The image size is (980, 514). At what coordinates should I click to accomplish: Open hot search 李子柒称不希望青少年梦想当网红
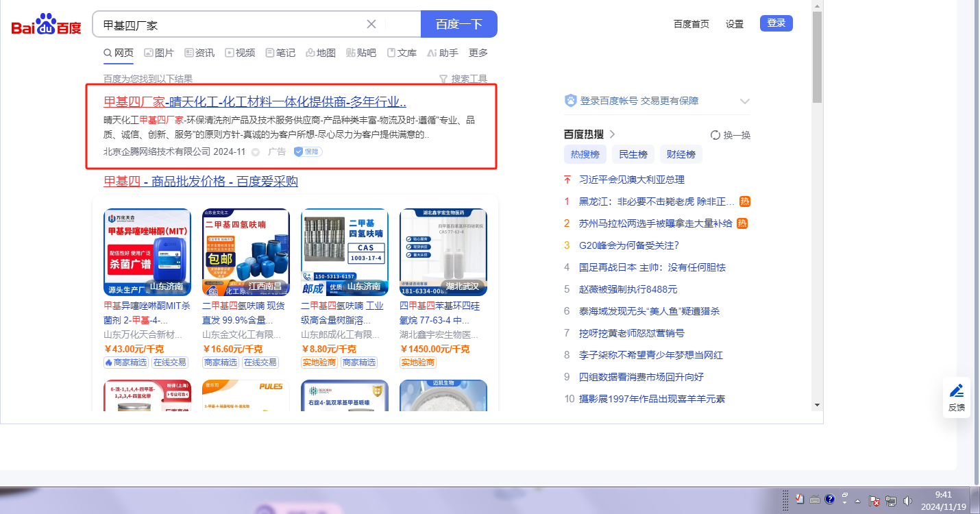click(x=651, y=355)
